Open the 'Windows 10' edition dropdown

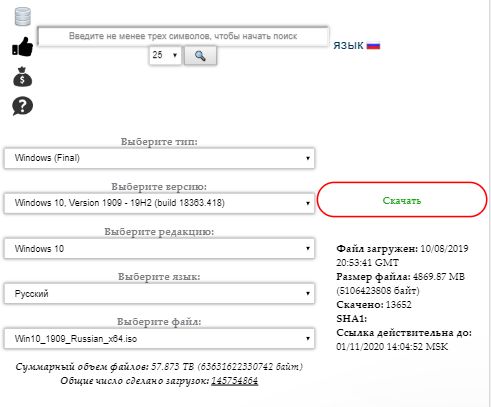pyautogui.click(x=159, y=248)
